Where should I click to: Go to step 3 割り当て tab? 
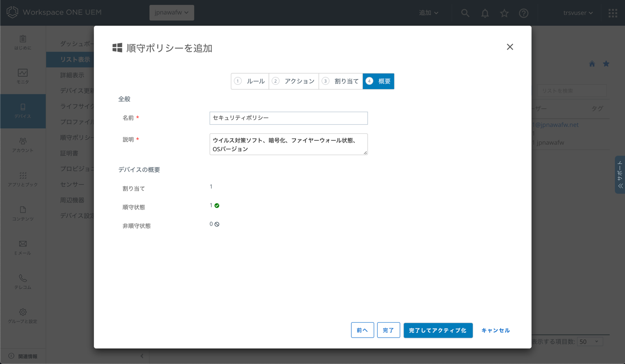point(341,81)
